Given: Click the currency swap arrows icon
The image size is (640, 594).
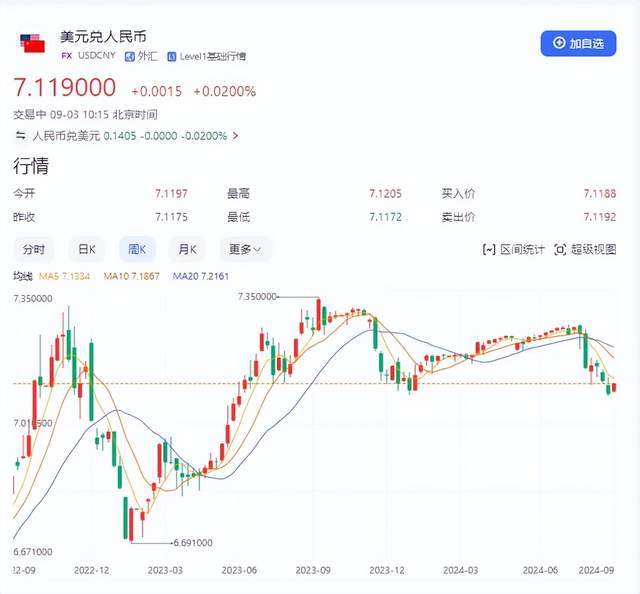Looking at the screenshot, I should point(20,136).
